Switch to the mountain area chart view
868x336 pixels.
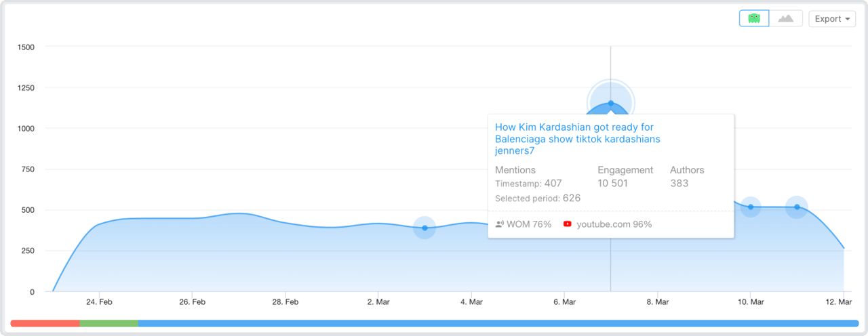[x=786, y=18]
